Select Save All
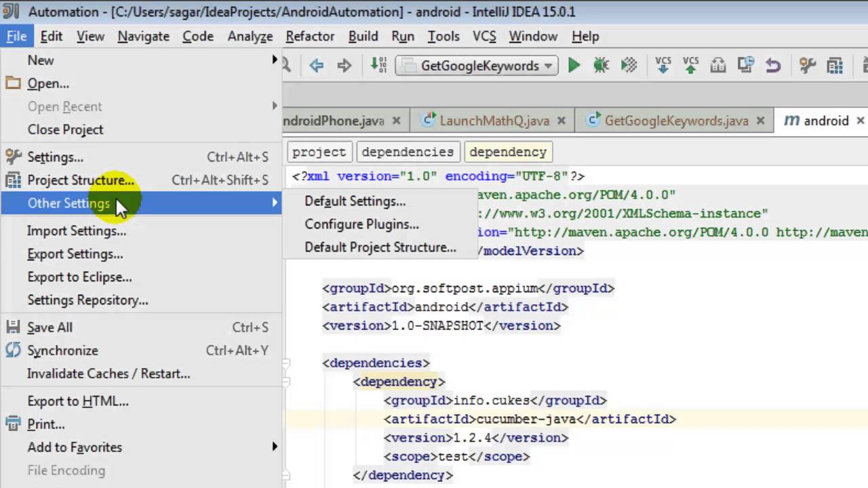 pos(141,327)
